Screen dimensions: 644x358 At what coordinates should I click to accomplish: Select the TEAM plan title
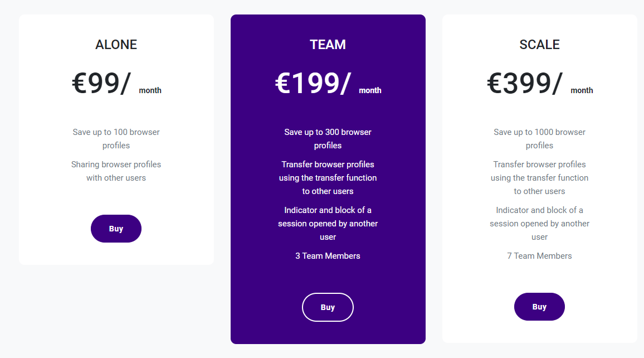click(x=328, y=45)
